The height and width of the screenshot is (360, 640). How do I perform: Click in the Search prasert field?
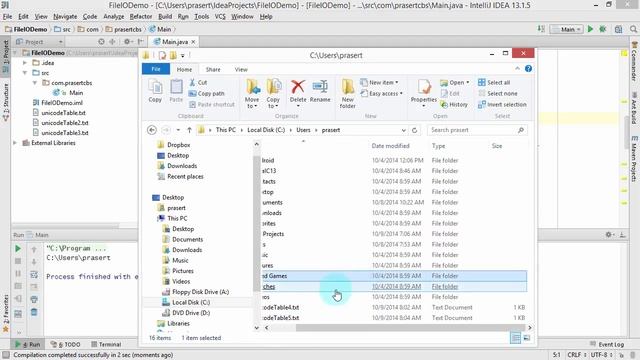pyautogui.click(x=477, y=130)
